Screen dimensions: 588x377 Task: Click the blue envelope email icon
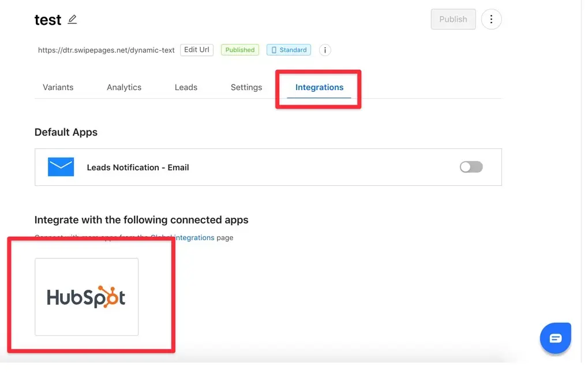tap(61, 167)
